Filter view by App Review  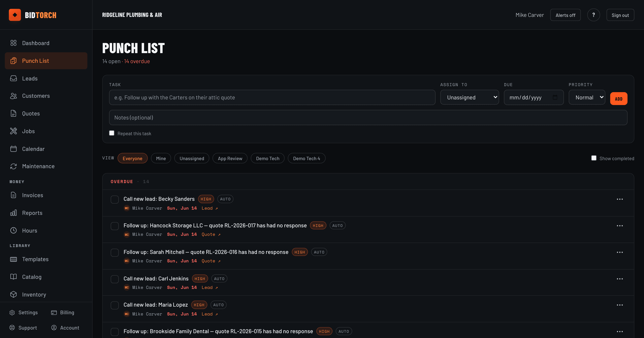pos(230,158)
